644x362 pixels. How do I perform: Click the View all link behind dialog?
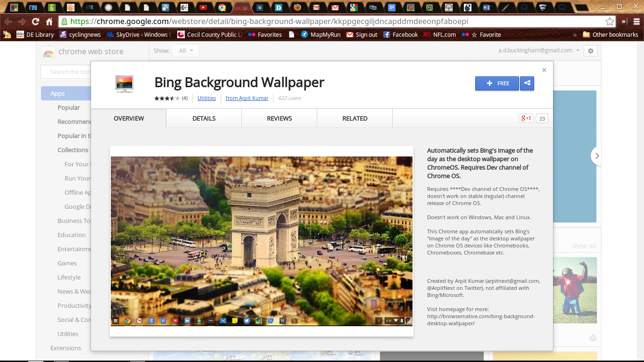coord(584,246)
